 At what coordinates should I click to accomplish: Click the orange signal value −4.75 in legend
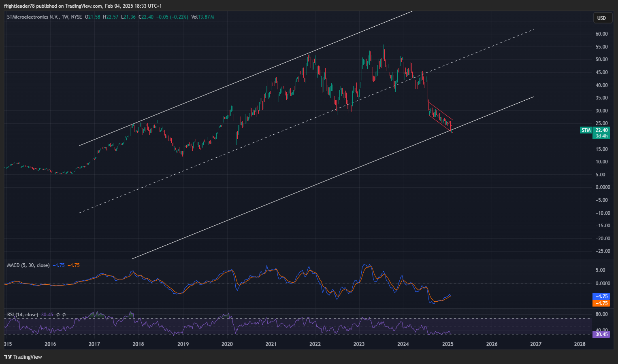click(74, 265)
